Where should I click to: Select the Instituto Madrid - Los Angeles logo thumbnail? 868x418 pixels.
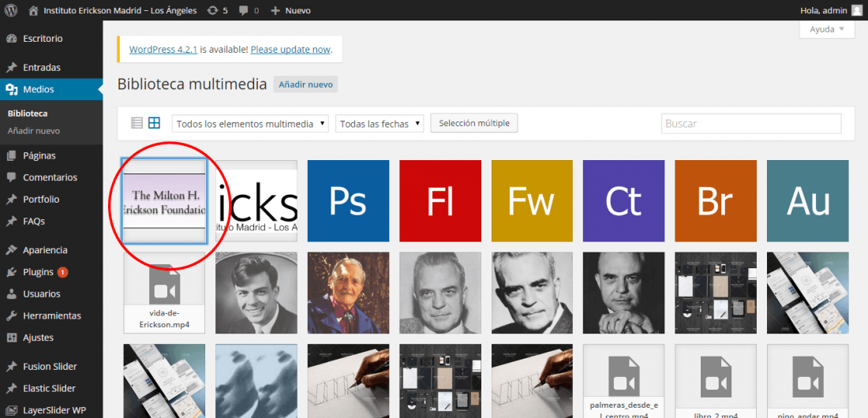click(x=256, y=201)
